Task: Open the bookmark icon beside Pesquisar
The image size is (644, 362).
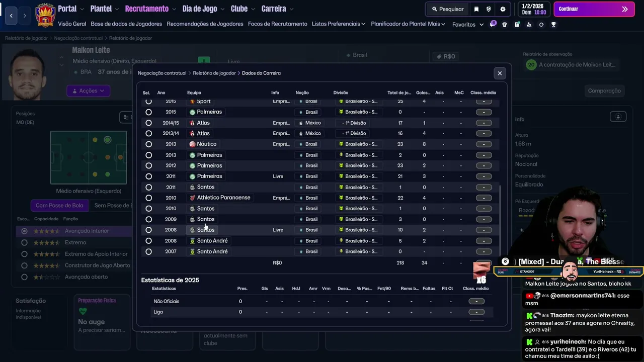Action: pyautogui.click(x=476, y=9)
